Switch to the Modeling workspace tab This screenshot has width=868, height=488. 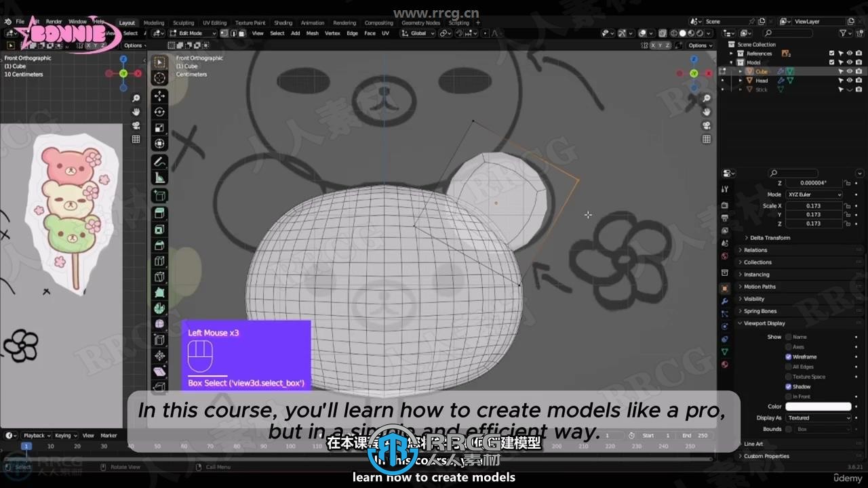pos(154,22)
